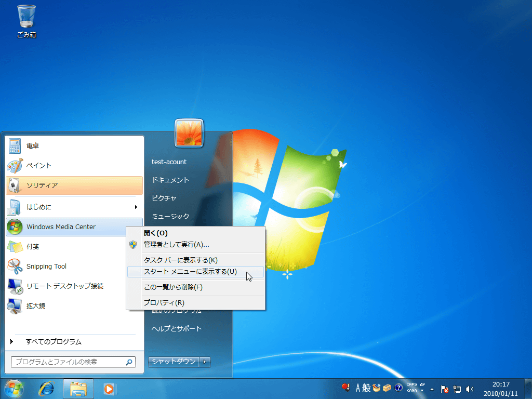Choose 開く(O) in the context menu
Screen dimensions: 532x399
click(x=196, y=233)
